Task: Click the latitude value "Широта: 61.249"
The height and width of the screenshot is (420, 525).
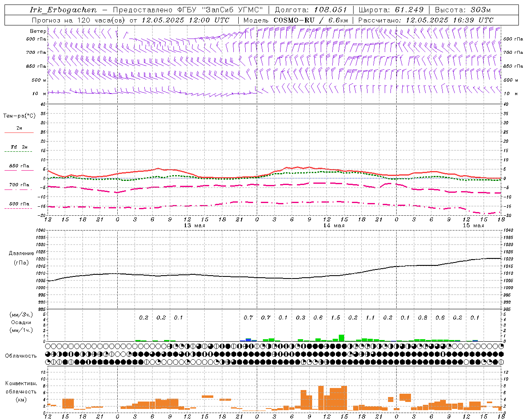Action: click(x=391, y=10)
